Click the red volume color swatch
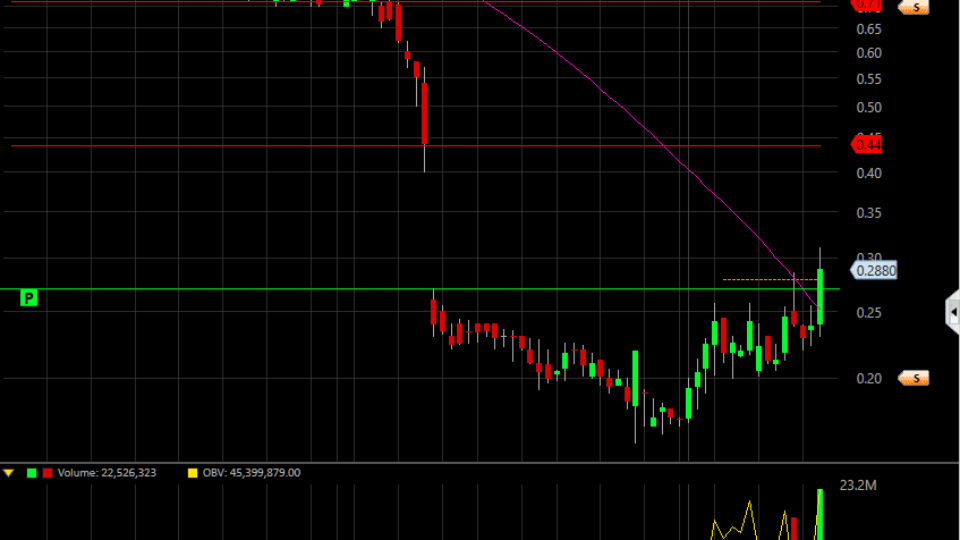The image size is (960, 540). tap(47, 473)
